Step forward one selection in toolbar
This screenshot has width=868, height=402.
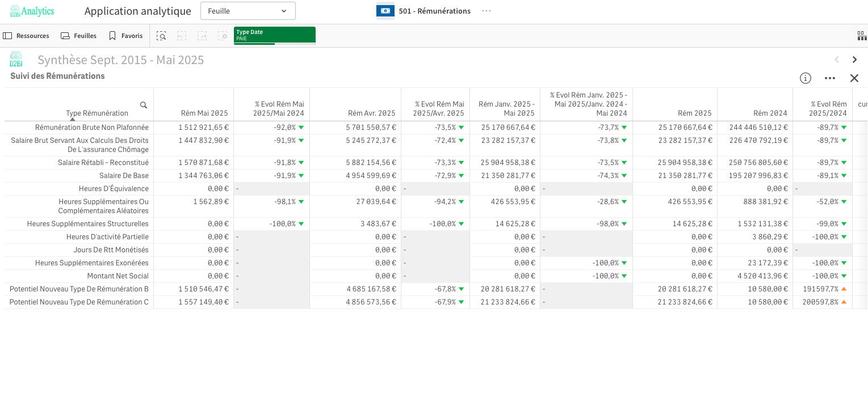[x=202, y=36]
